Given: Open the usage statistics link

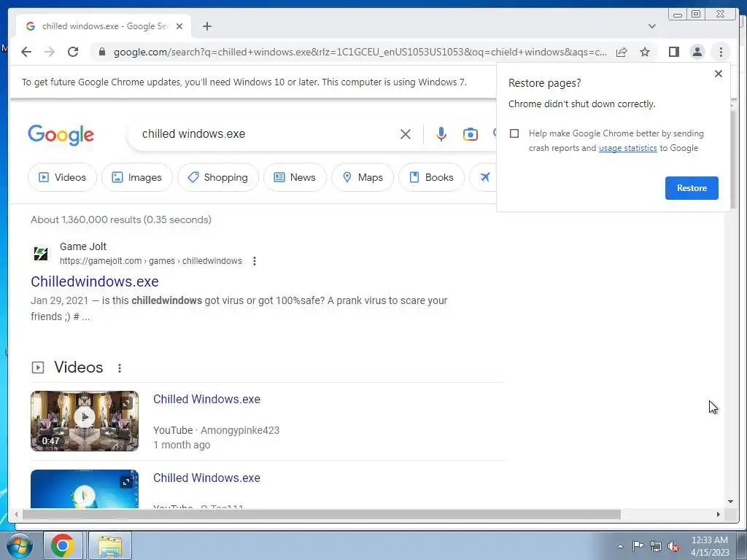Looking at the screenshot, I should click(x=627, y=148).
